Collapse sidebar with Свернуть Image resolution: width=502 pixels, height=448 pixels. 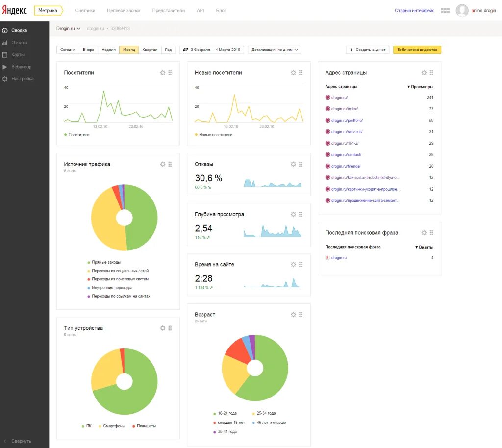point(18,441)
